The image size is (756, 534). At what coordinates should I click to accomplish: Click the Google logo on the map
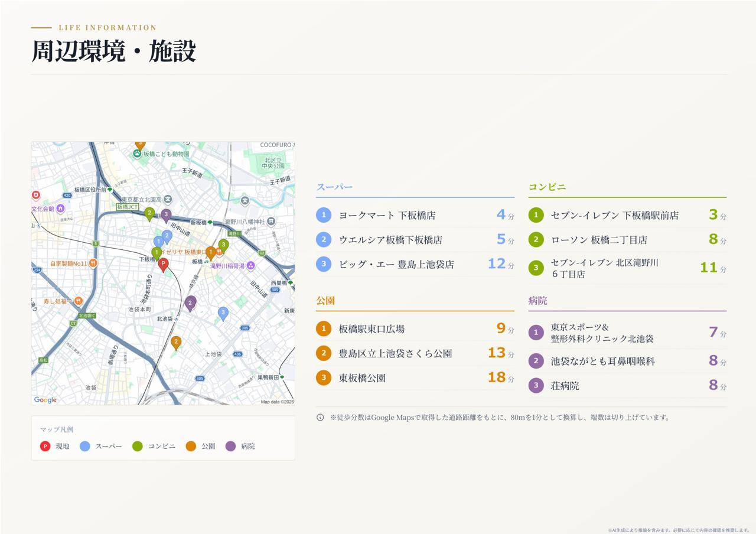tap(45, 400)
